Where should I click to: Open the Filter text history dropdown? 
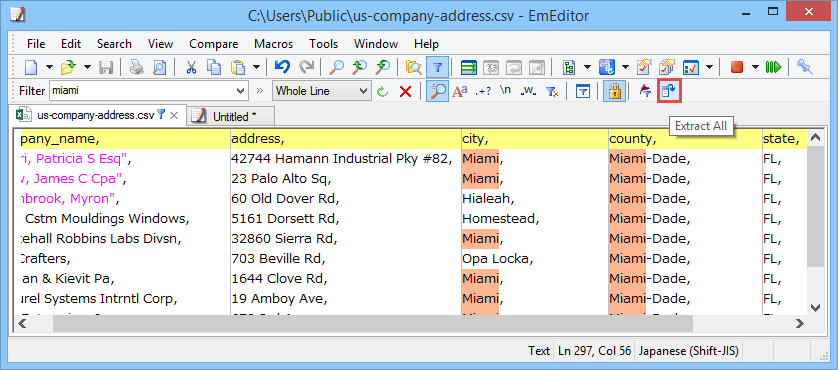(x=241, y=91)
